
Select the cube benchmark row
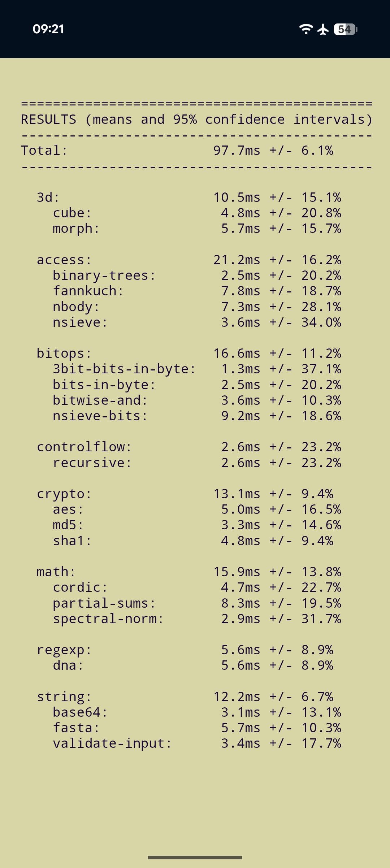click(x=197, y=213)
